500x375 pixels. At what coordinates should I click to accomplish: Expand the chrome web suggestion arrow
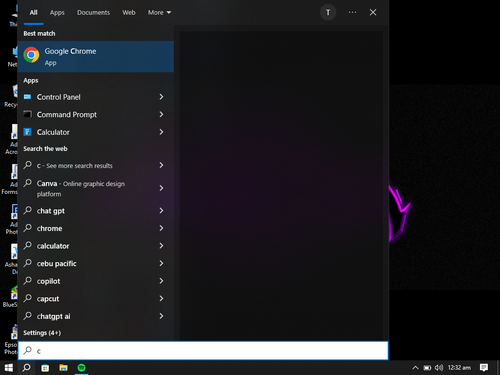tap(161, 228)
